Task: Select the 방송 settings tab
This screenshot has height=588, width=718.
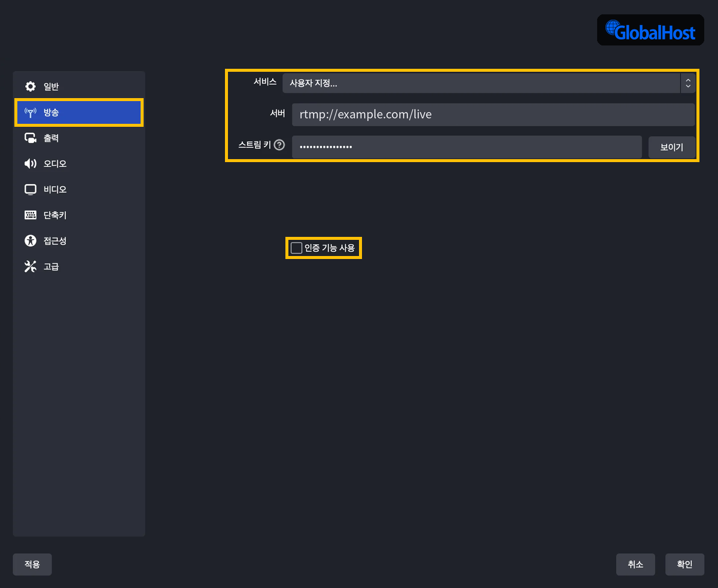Action: point(79,112)
